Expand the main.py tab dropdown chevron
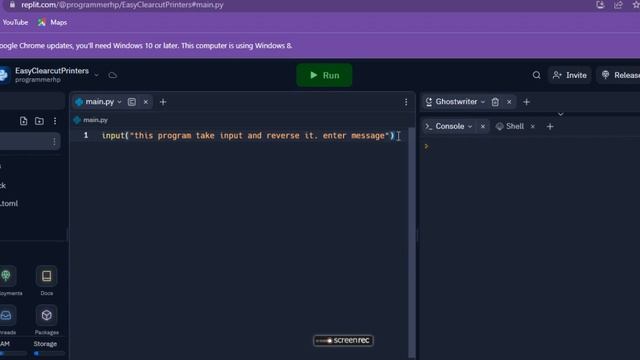The image size is (640, 360). point(120,102)
